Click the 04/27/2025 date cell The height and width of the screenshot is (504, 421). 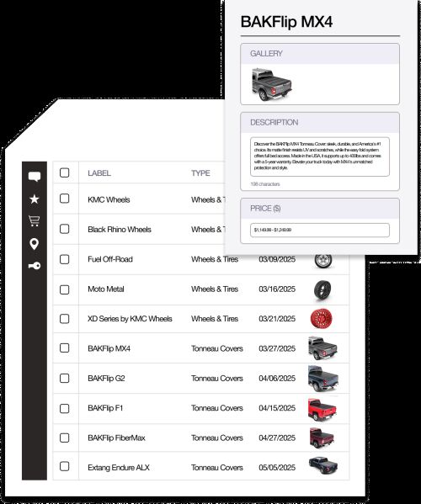277,438
